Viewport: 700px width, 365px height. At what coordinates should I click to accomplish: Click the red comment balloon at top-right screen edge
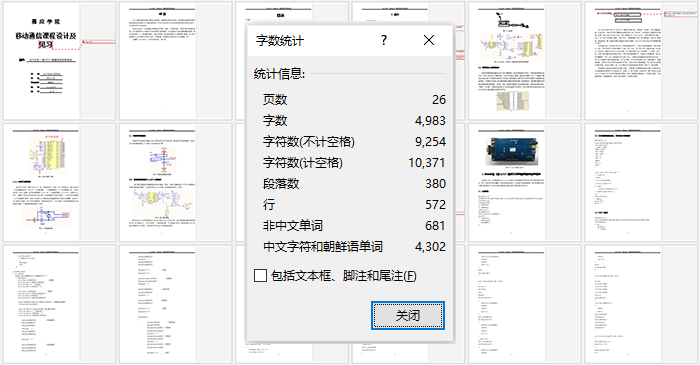[x=681, y=14]
